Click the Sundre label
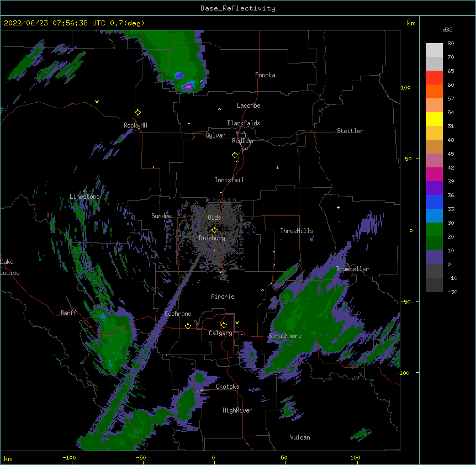The width and height of the screenshot is (476, 465). [x=161, y=216]
